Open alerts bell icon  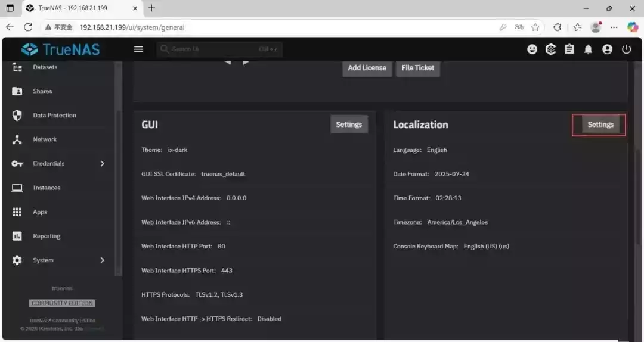(x=588, y=49)
